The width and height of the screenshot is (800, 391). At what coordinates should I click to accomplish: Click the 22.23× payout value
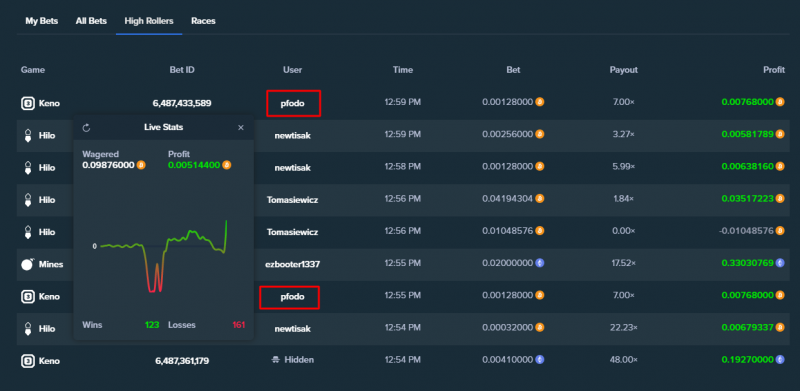coord(623,328)
